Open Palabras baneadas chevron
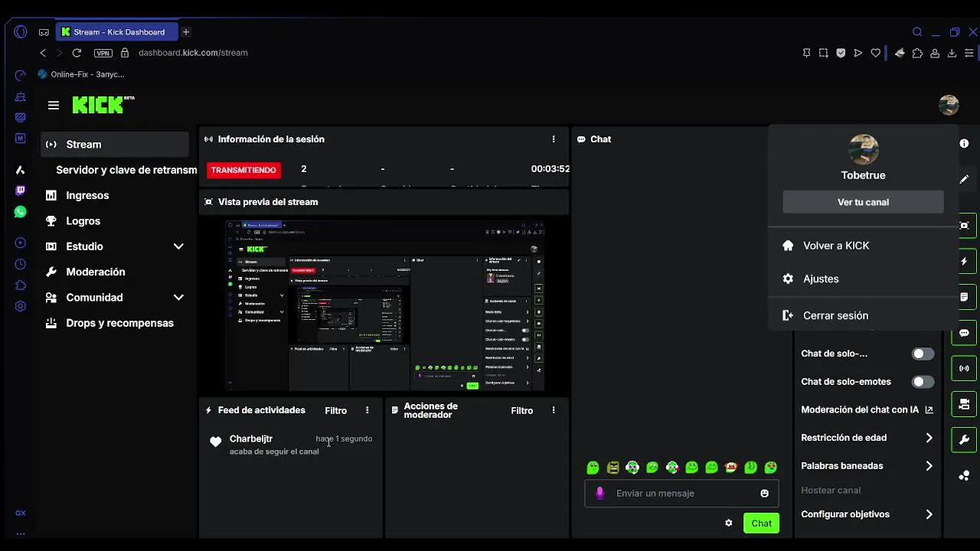 coord(929,466)
